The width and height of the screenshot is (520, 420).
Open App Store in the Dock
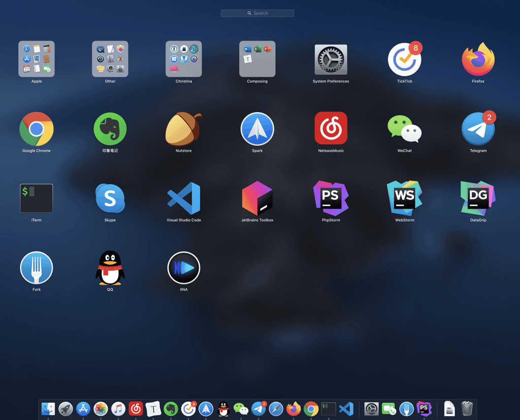(83, 409)
